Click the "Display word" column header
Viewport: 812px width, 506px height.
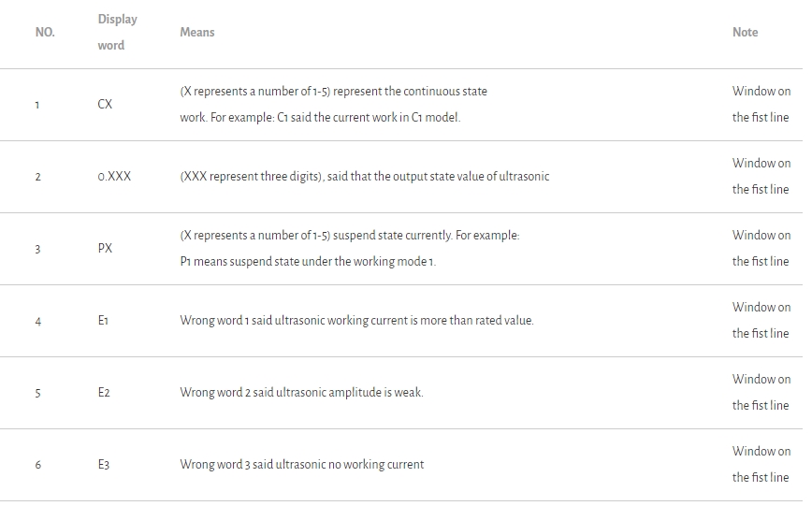117,33
